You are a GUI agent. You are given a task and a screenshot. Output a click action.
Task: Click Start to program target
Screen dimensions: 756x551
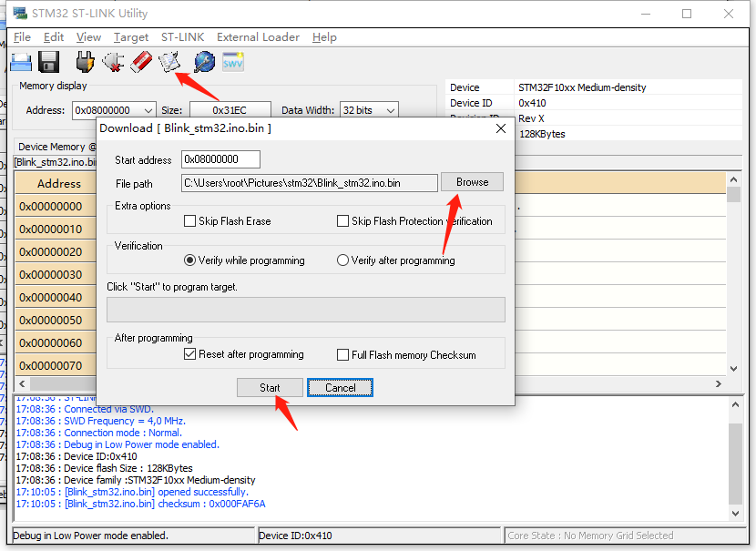(x=270, y=388)
